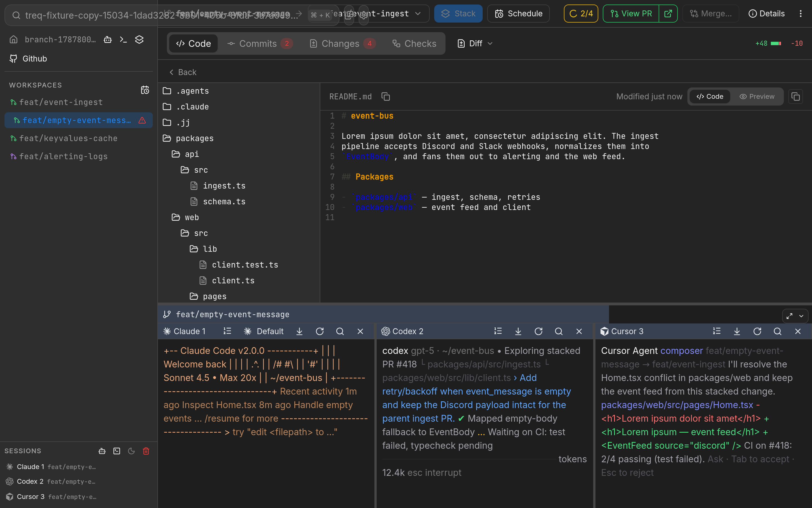The width and height of the screenshot is (812, 508).
Task: Open ingest.ts file
Action: pos(239,186)
